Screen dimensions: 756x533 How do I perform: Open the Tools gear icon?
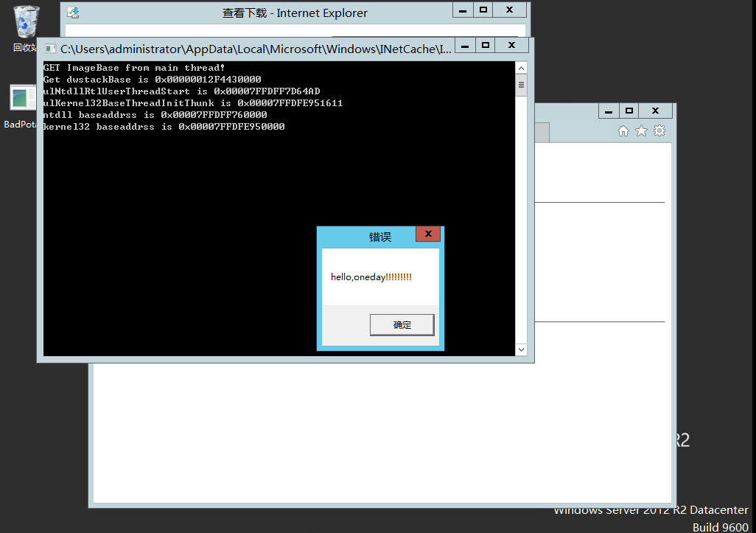[x=659, y=130]
